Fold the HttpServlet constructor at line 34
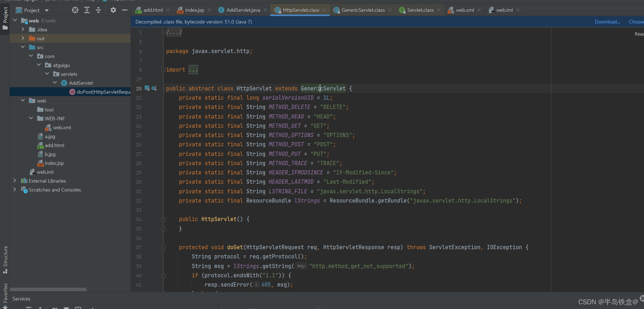The image size is (644, 309). pyautogui.click(x=163, y=219)
